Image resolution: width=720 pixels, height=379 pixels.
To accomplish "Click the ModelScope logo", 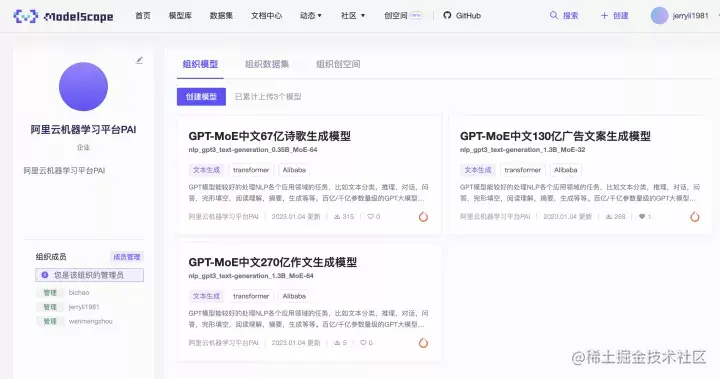I will coord(63,16).
